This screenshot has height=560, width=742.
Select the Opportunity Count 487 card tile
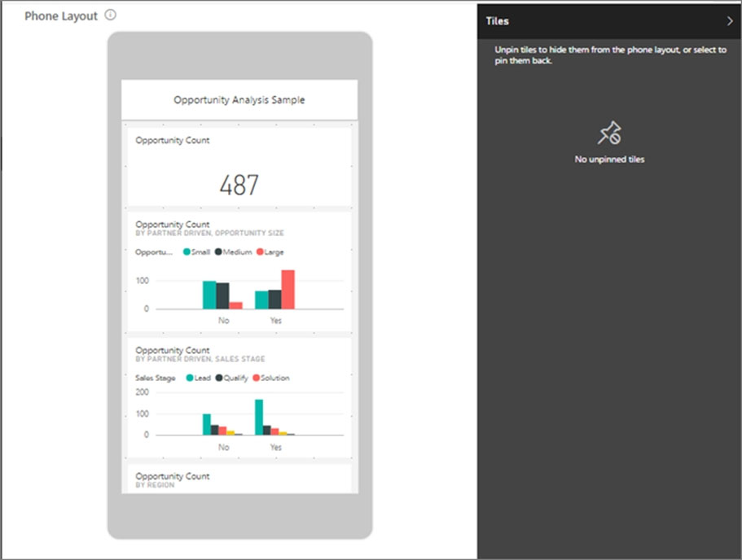click(x=239, y=169)
